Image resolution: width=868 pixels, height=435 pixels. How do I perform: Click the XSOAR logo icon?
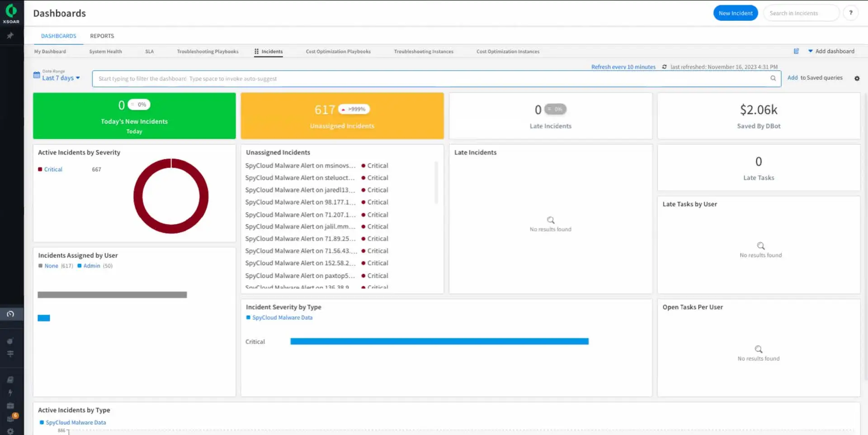(11, 10)
